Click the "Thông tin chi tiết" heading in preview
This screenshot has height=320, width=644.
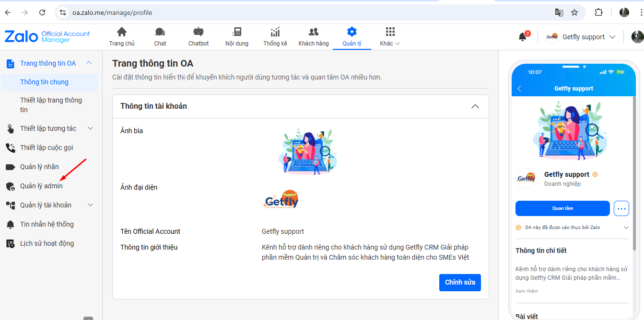pyautogui.click(x=541, y=251)
